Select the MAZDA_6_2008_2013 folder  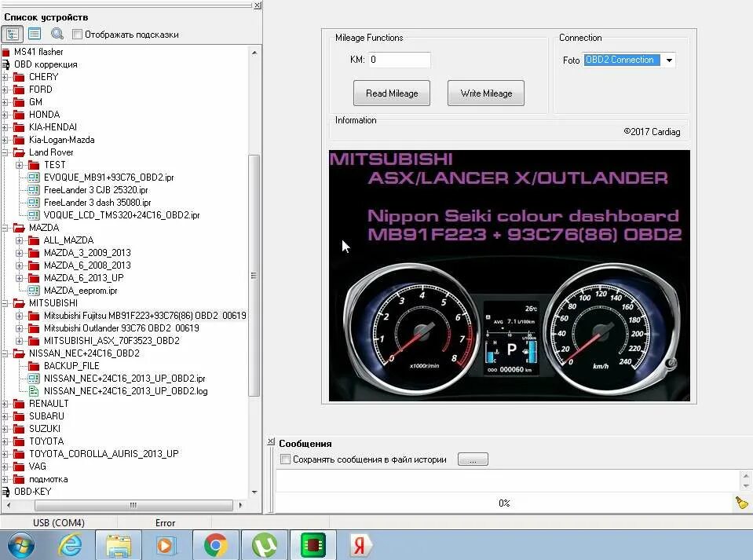pos(87,265)
